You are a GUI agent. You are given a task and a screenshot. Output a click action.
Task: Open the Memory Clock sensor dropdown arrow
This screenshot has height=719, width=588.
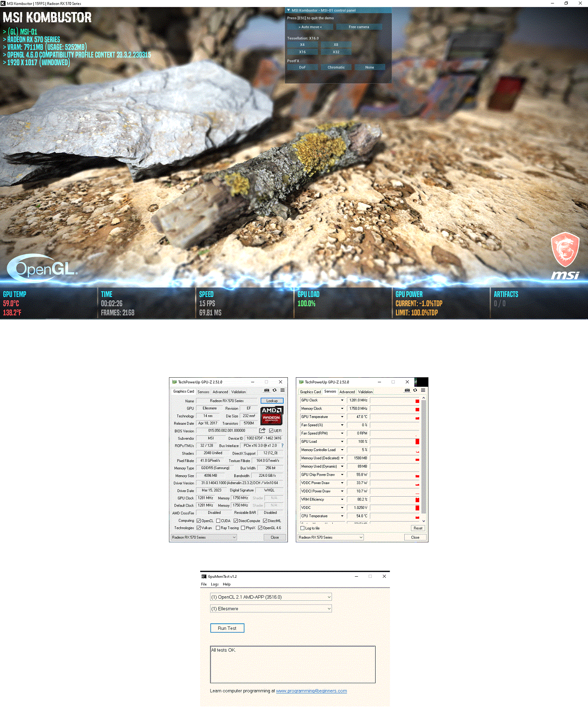pyautogui.click(x=342, y=409)
